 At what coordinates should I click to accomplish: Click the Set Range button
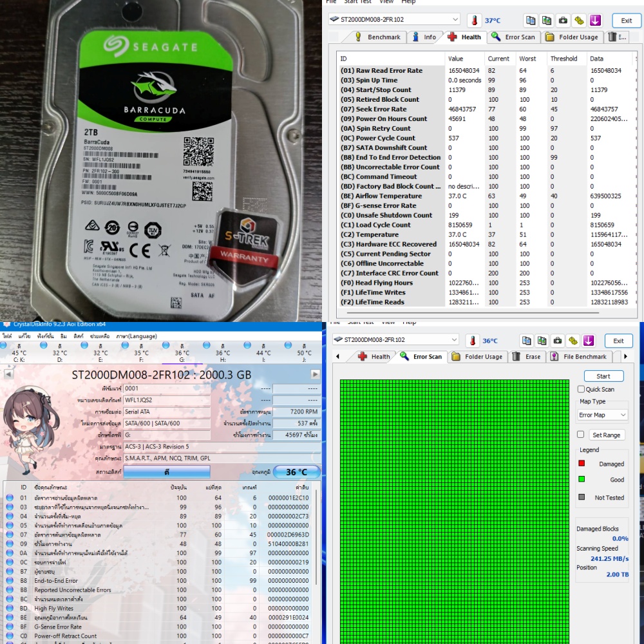pyautogui.click(x=606, y=435)
